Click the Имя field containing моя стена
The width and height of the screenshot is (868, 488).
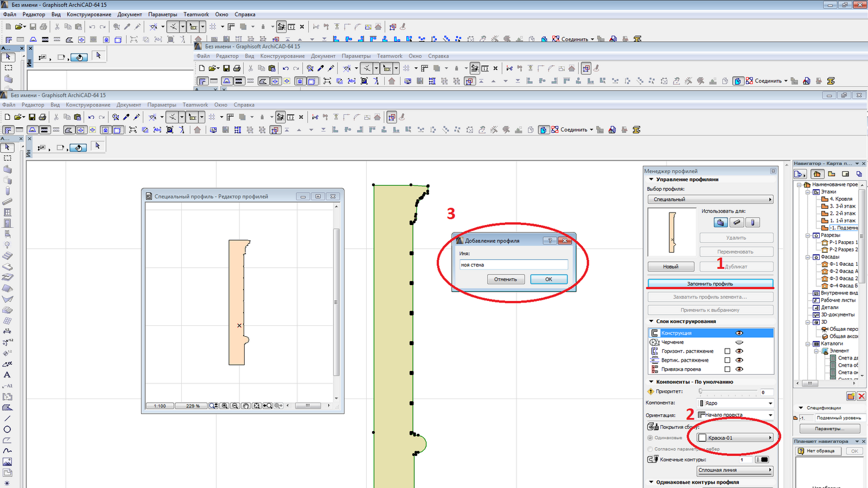(514, 265)
